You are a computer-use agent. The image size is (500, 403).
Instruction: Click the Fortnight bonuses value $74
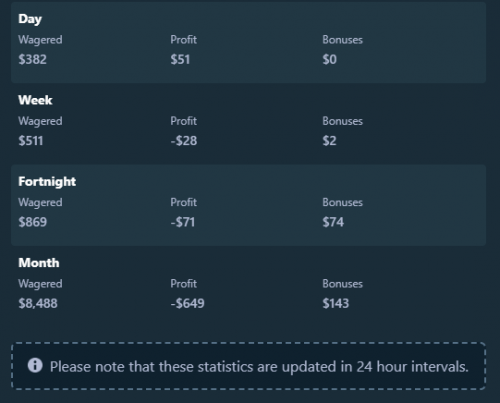click(333, 222)
